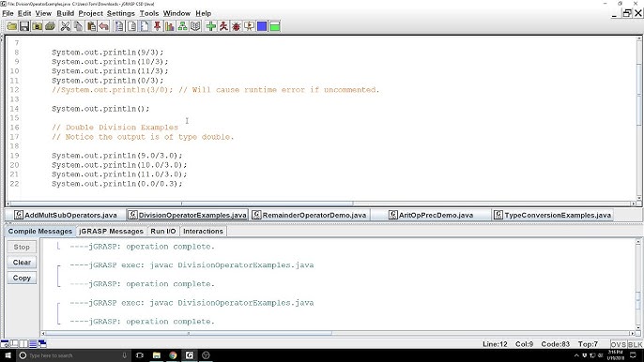Toggle BLK block mode in status bar
This screenshot has height=362, width=644.
[x=635, y=344]
